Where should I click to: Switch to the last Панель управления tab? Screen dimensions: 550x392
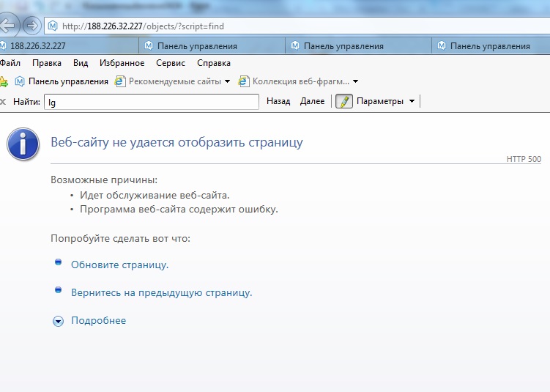(491, 46)
